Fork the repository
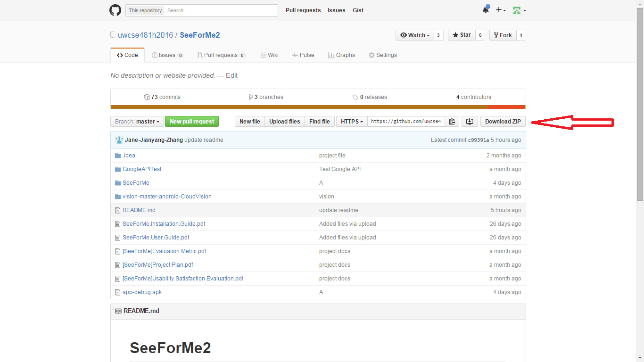The width and height of the screenshot is (644, 362). pos(503,35)
